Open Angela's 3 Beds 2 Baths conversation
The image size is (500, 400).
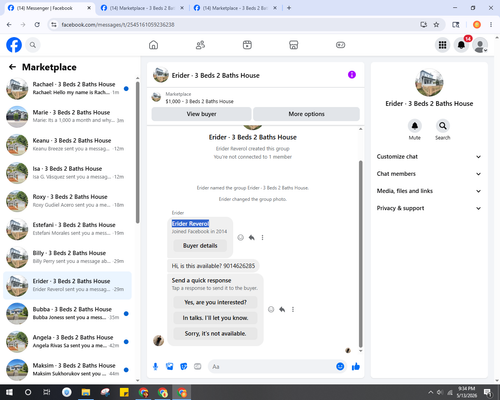67,342
